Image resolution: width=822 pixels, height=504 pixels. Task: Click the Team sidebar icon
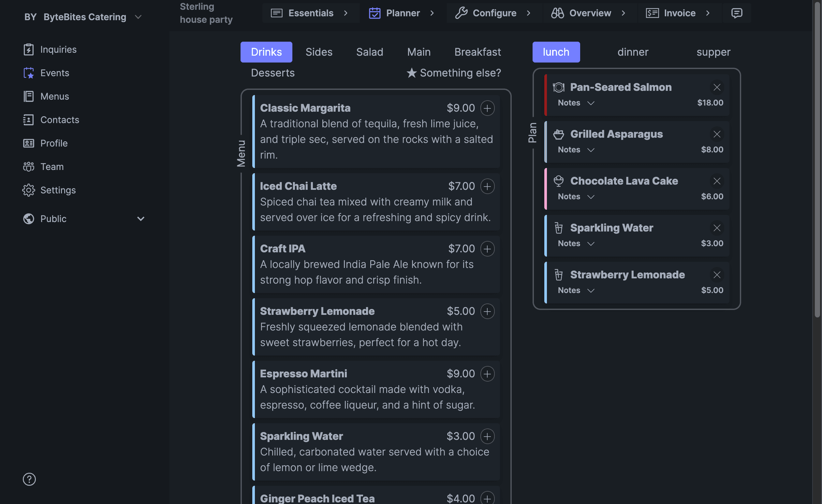(28, 167)
